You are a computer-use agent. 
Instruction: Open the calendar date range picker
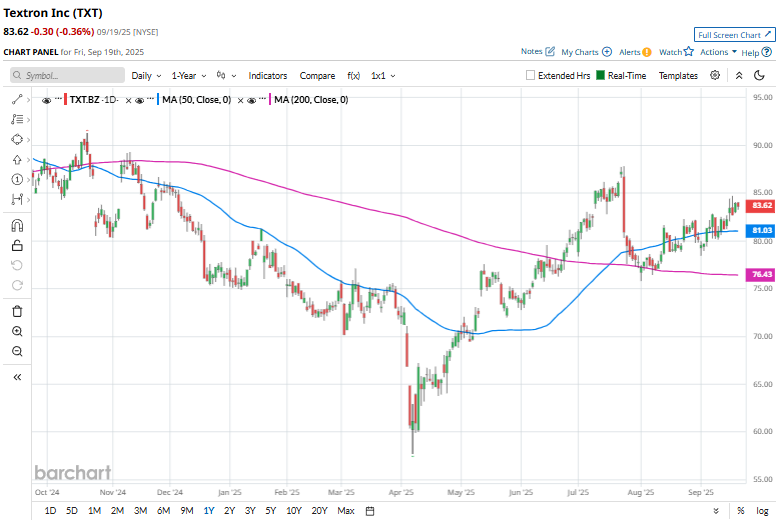pyautogui.click(x=370, y=511)
